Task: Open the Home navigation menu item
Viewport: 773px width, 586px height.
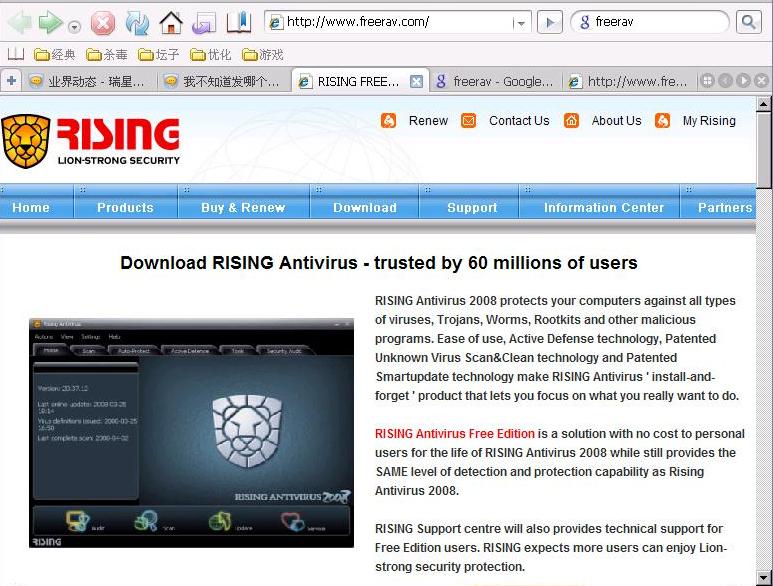Action: click(x=31, y=207)
